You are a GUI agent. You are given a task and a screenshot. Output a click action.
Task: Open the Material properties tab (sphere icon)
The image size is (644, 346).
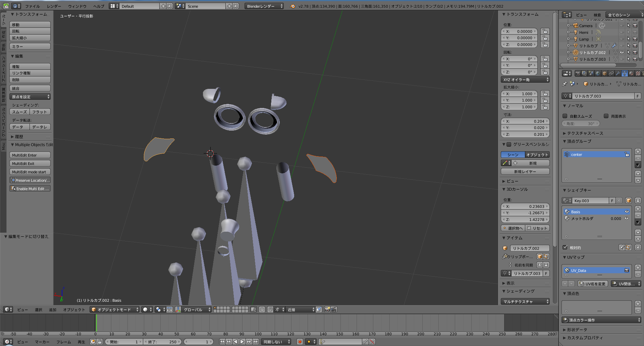pos(631,73)
